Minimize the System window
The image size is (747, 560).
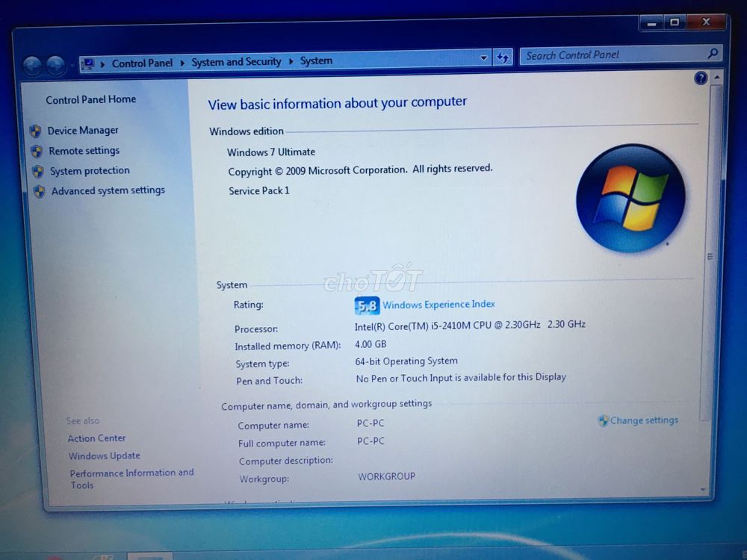[x=651, y=23]
